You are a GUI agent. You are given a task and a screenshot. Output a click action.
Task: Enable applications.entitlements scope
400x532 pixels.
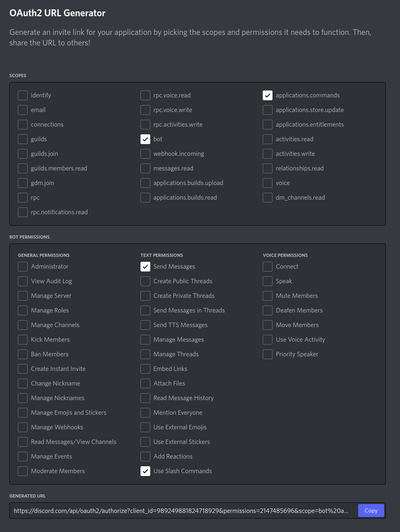pos(268,125)
